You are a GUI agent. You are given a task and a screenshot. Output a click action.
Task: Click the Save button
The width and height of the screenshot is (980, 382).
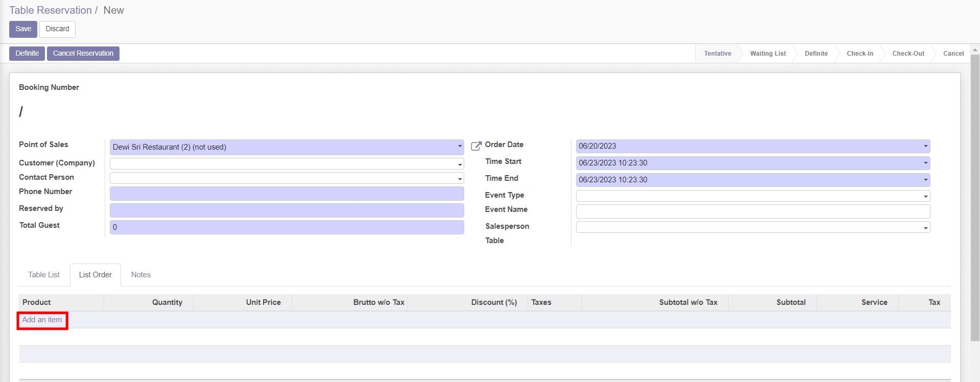tap(23, 29)
